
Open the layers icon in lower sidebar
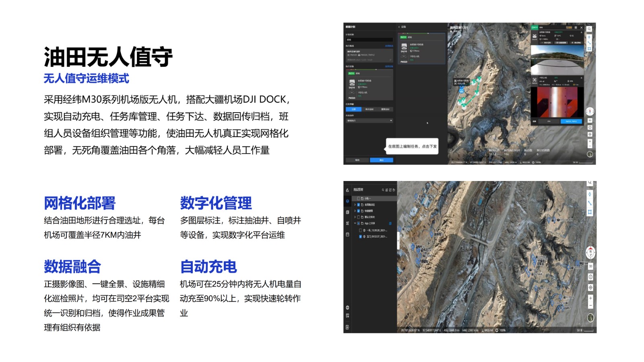coord(347,201)
